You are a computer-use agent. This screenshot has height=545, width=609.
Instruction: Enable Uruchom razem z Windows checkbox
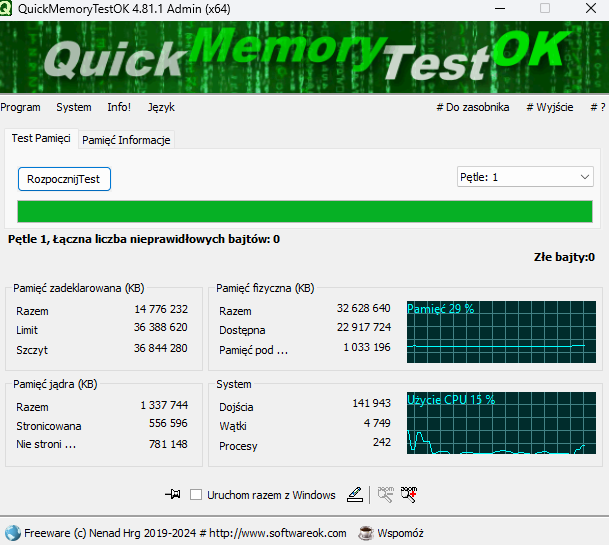point(196,495)
